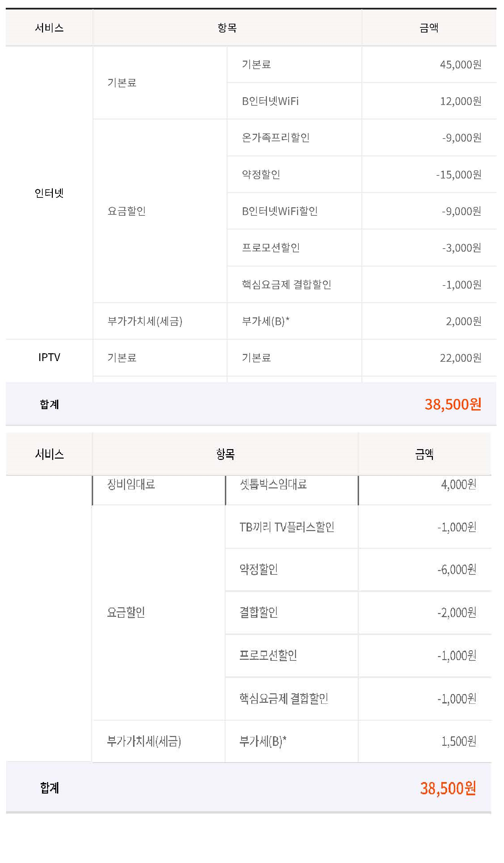Select the 4,000원 set-top box rental amount
504x863 pixels.
(459, 484)
